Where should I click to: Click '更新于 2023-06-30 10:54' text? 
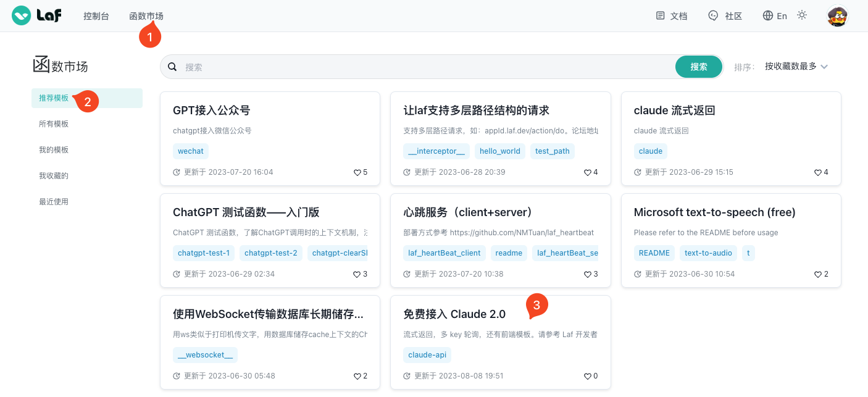click(690, 274)
